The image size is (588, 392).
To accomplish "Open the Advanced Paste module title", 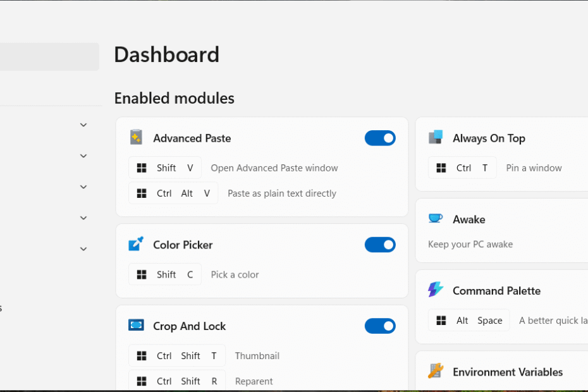I will click(x=192, y=138).
